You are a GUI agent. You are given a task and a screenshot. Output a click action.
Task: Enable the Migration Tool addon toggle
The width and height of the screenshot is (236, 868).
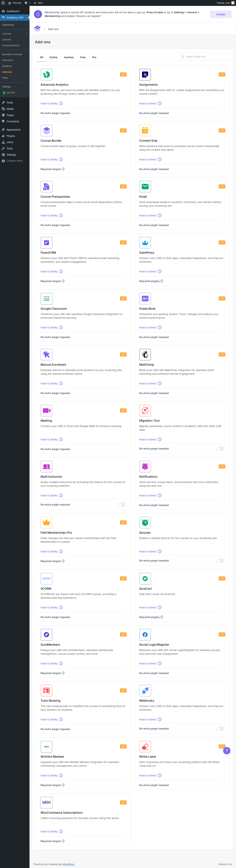(x=220, y=449)
